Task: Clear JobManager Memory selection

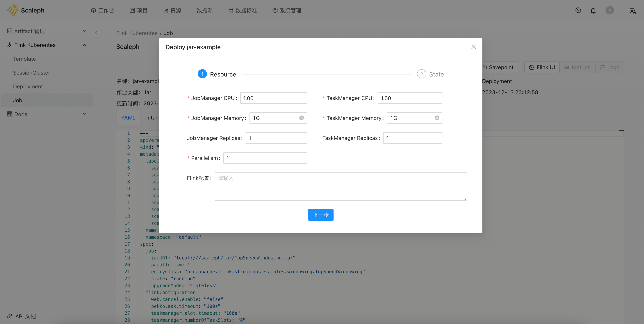Action: [302, 118]
